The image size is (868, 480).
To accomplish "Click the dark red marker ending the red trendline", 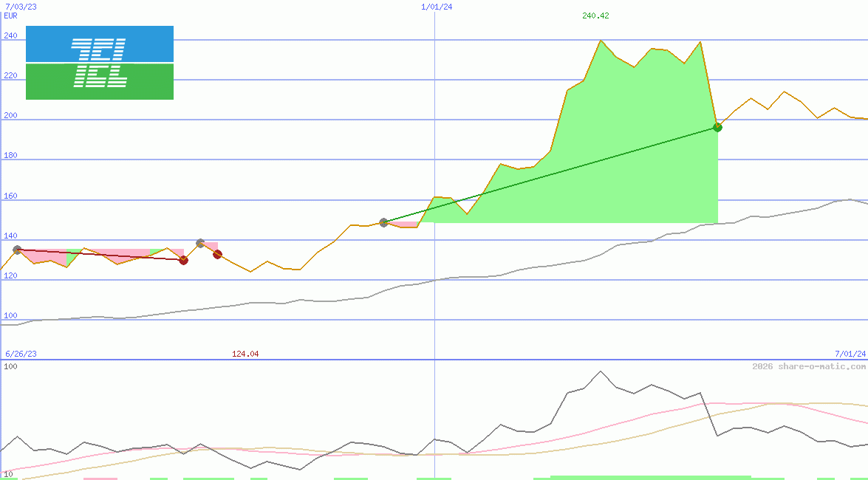I will 184,260.
